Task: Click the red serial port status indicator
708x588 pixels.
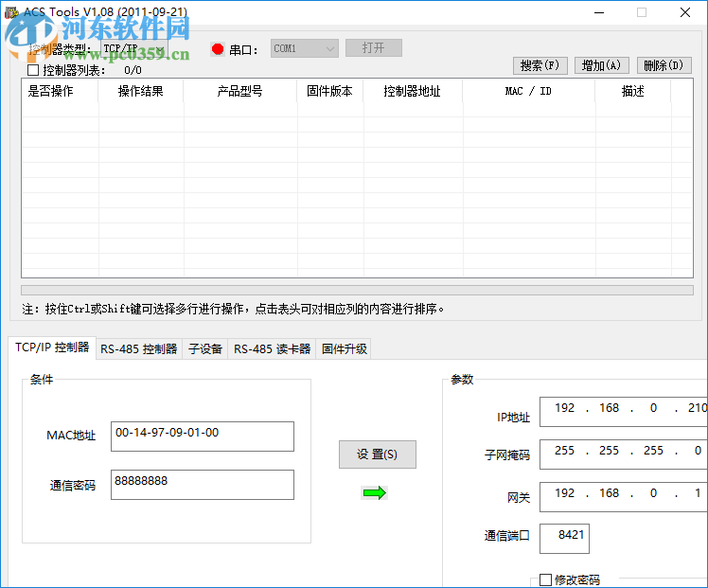Action: tap(218, 49)
